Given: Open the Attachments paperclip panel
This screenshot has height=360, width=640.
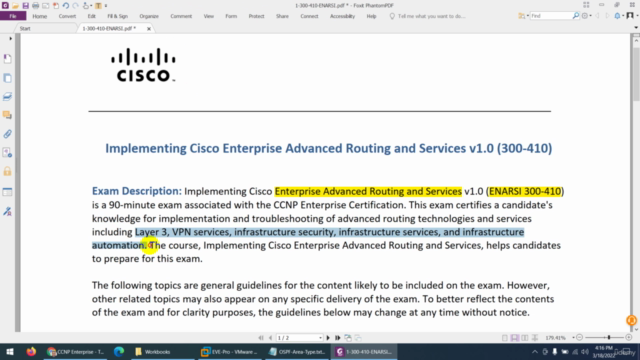Looking at the screenshot, I should point(7,134).
